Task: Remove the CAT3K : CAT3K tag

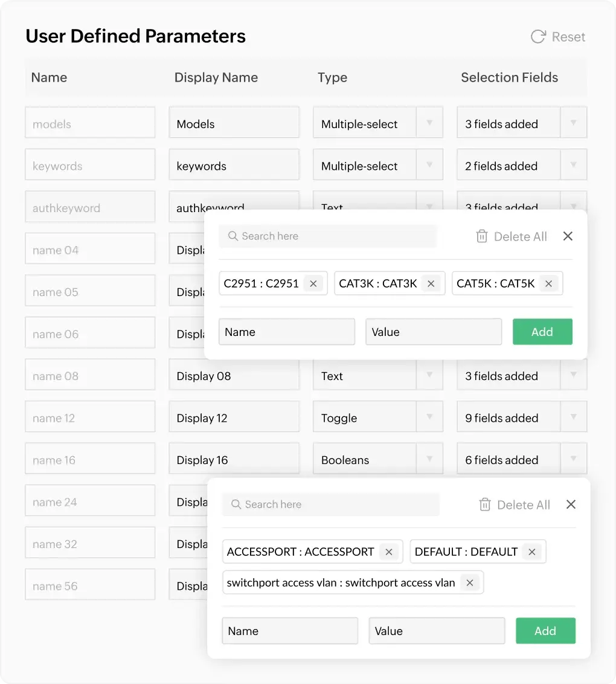Action: click(x=431, y=283)
